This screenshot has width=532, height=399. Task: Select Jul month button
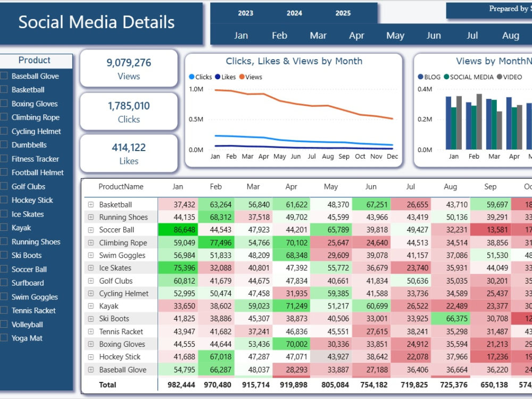click(472, 35)
